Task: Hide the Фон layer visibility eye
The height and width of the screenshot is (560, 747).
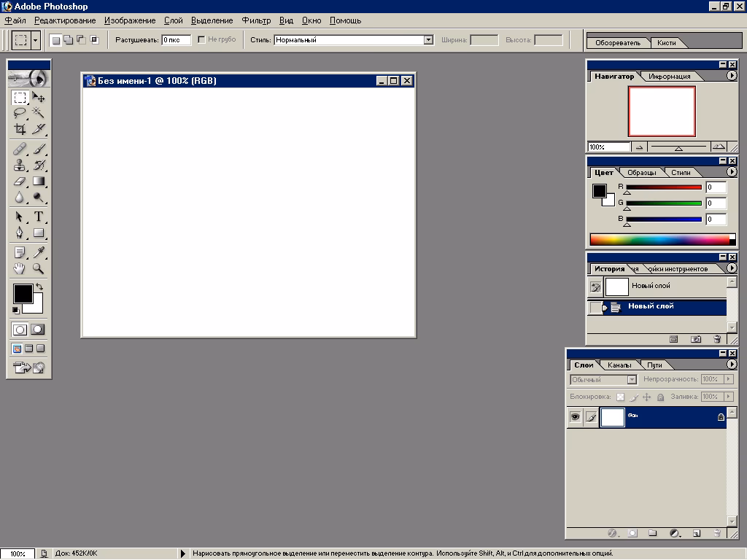Action: point(576,416)
